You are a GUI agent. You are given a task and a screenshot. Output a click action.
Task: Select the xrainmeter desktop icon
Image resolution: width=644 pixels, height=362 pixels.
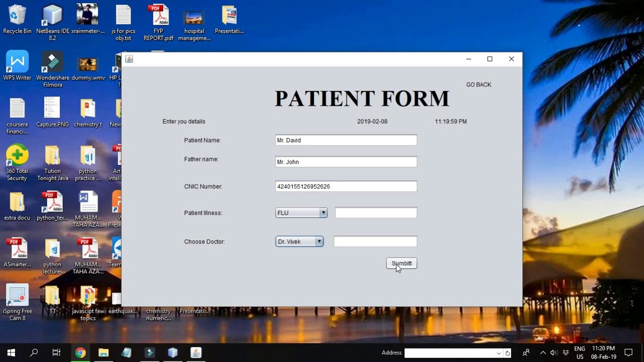click(88, 20)
